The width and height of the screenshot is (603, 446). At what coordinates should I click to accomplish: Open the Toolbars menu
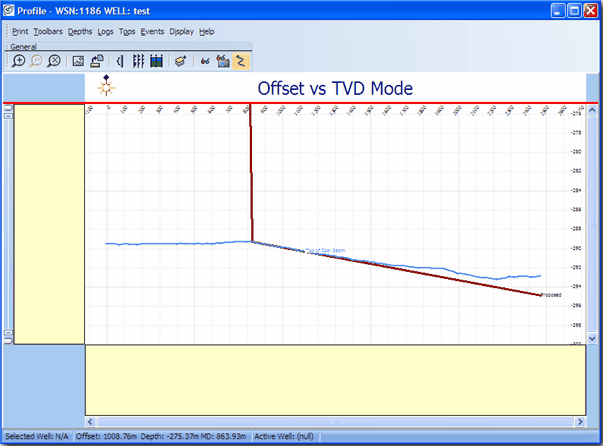point(48,32)
